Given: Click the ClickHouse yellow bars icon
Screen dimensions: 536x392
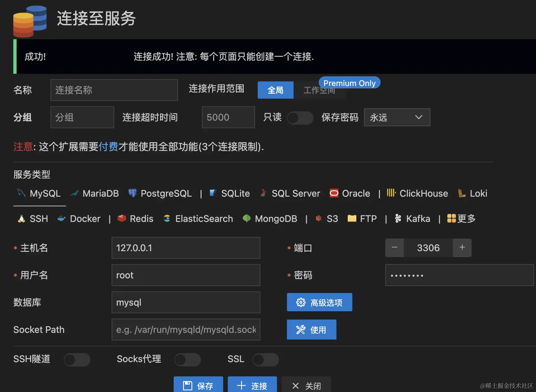Looking at the screenshot, I should point(391,193).
